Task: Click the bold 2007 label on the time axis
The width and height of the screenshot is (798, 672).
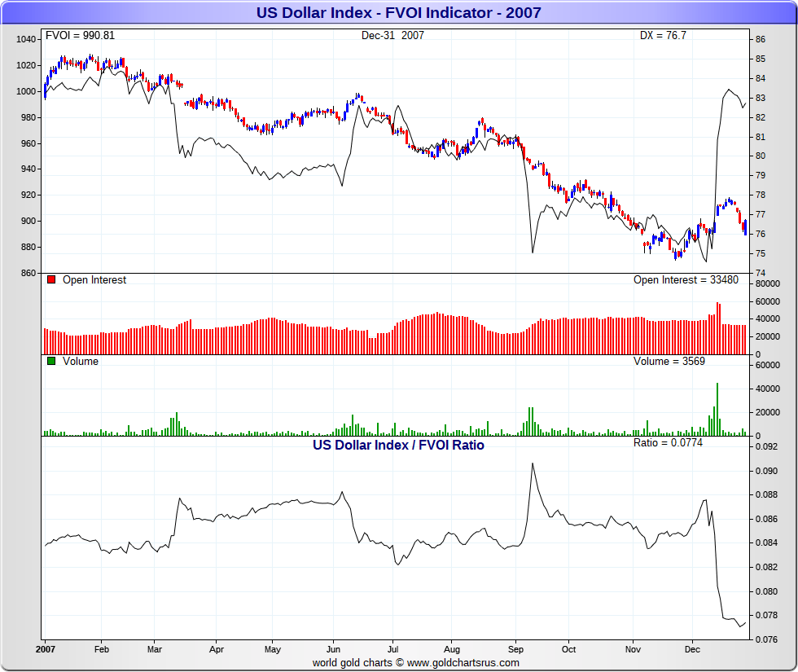Action: click(45, 649)
